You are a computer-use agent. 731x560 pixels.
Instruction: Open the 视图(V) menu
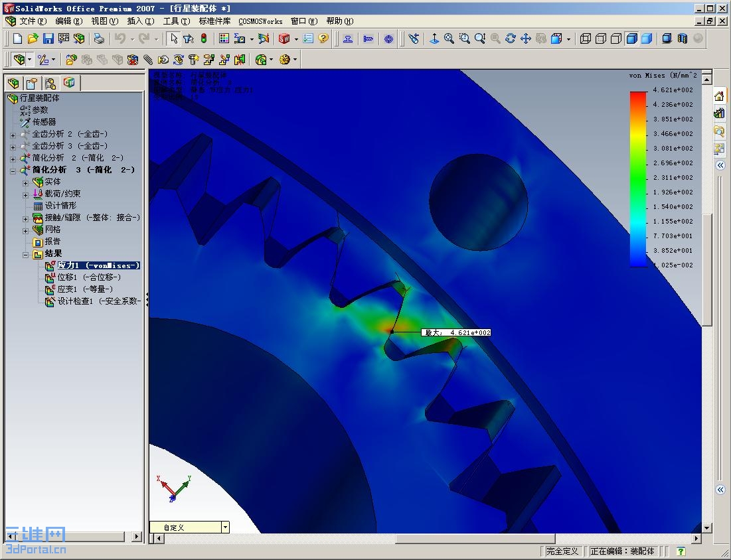pyautogui.click(x=104, y=21)
